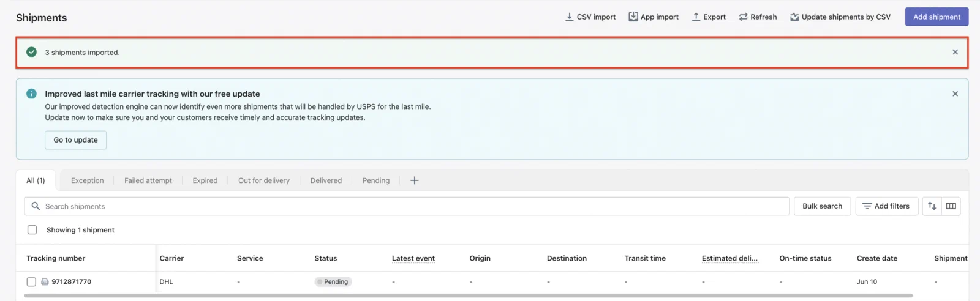Click the Refresh arrows icon
980x301 pixels.
(x=743, y=17)
